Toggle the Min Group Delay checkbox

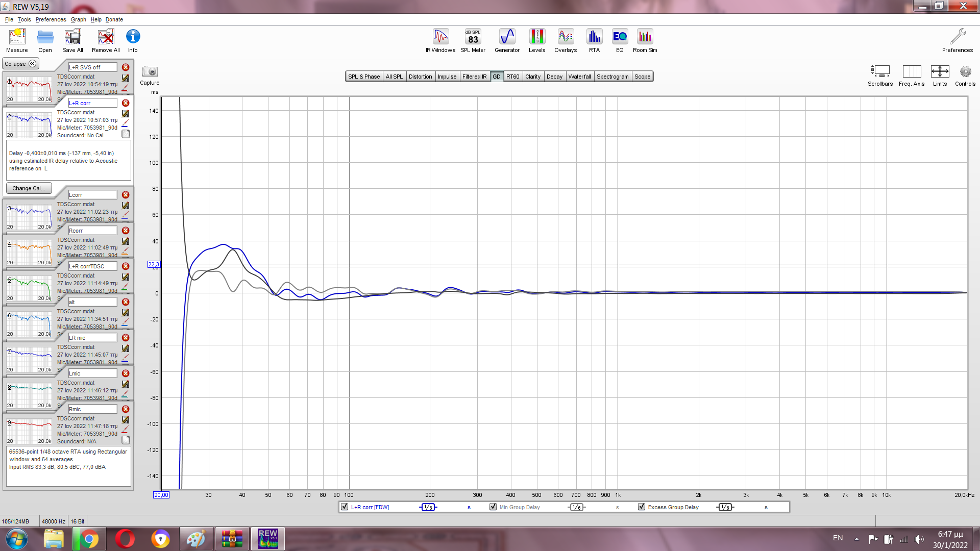pyautogui.click(x=493, y=507)
